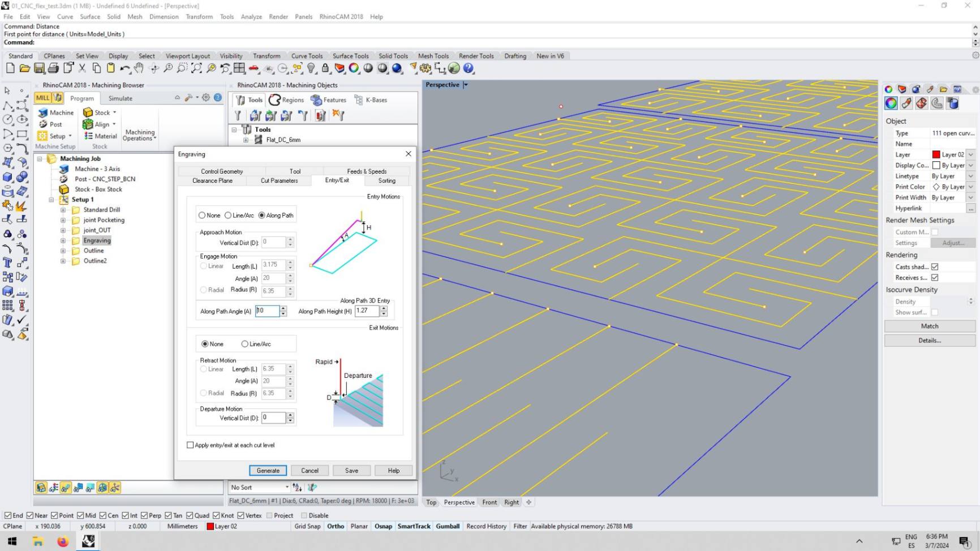Click the Text tool in left sidebar
Screen dimensions: 980x551
(8, 262)
